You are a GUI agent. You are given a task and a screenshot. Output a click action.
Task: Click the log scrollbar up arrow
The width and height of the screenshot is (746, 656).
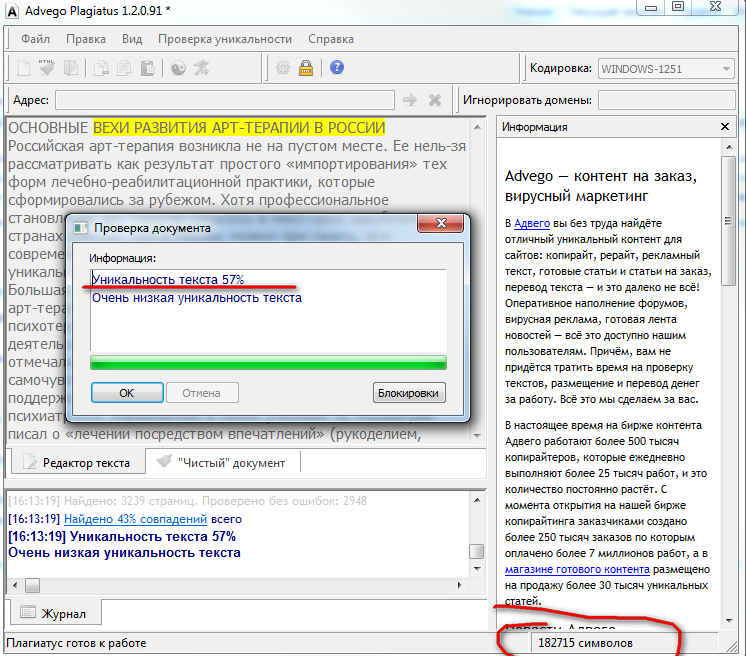point(477,500)
